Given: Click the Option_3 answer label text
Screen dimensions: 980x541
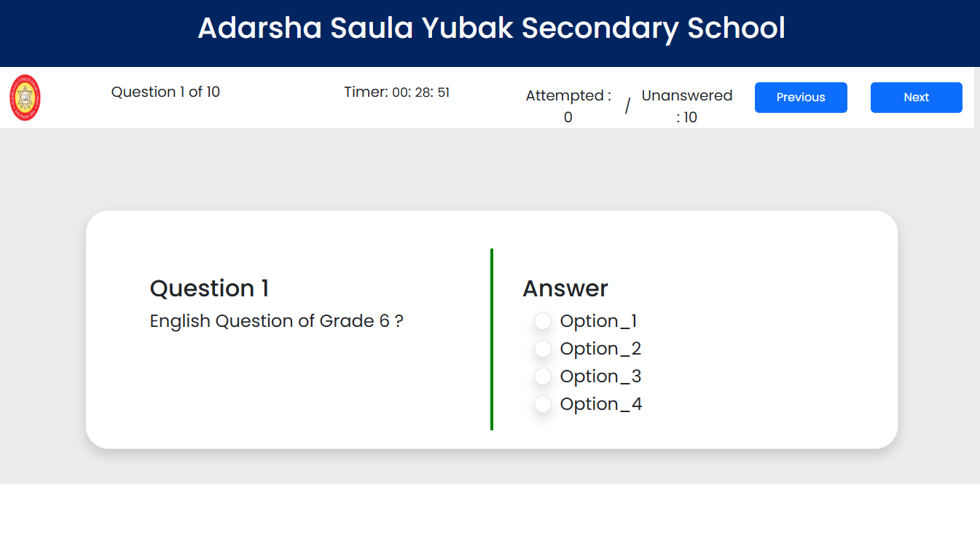Looking at the screenshot, I should (x=600, y=376).
